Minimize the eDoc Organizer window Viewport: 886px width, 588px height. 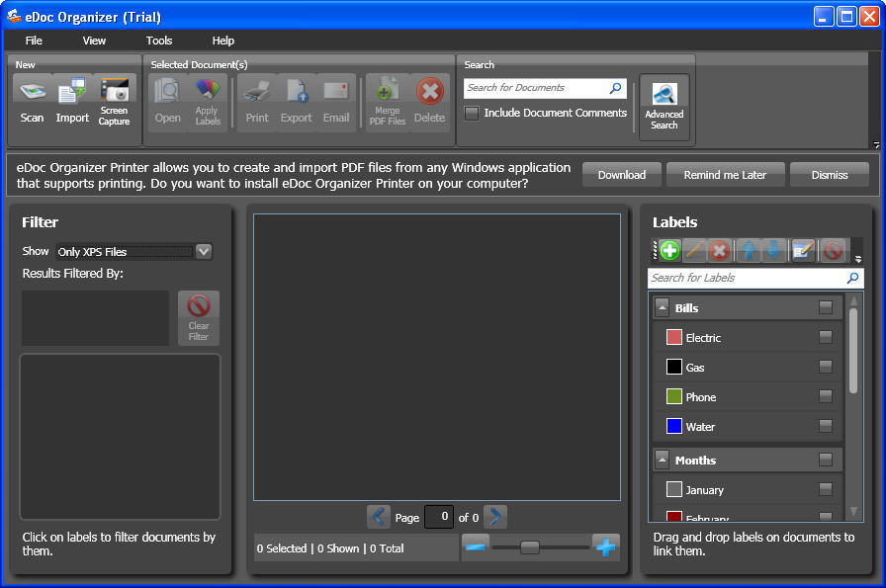tap(824, 17)
